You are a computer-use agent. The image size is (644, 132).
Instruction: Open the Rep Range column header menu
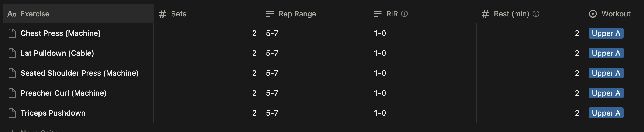coord(297,14)
